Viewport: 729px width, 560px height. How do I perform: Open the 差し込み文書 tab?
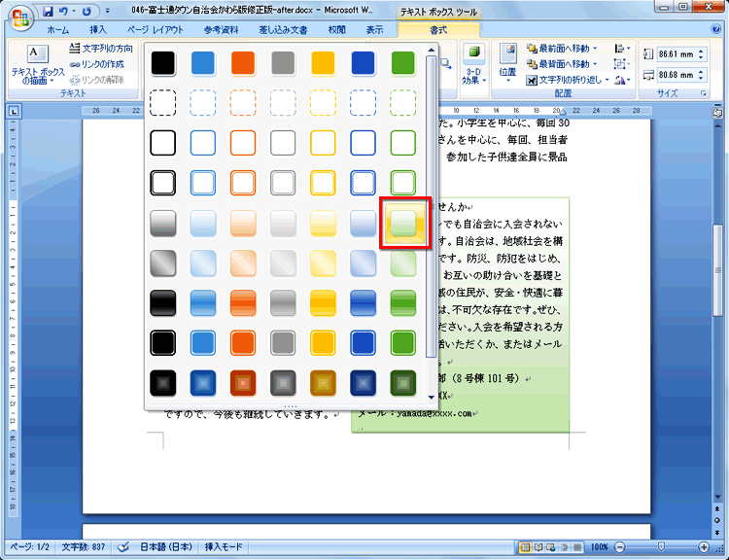(283, 30)
